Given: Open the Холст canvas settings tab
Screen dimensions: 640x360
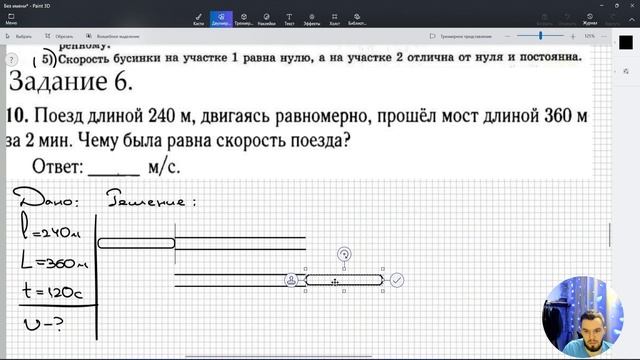Looking at the screenshot, I should (x=334, y=19).
